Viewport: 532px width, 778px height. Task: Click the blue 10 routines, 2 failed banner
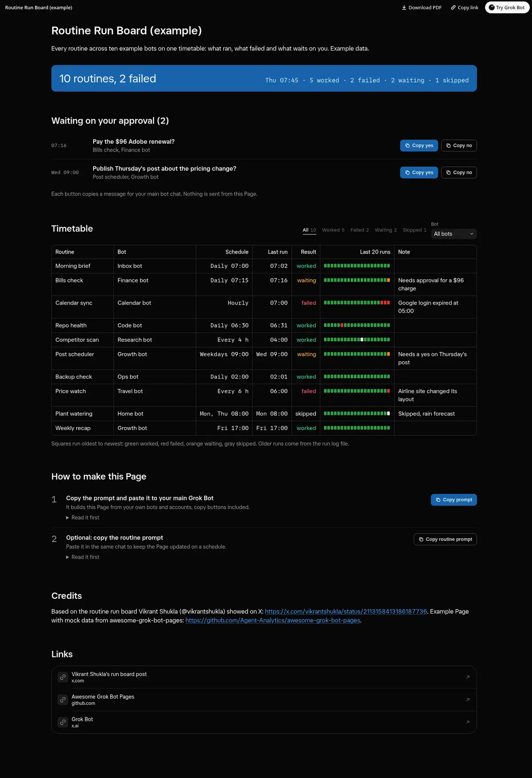click(264, 78)
